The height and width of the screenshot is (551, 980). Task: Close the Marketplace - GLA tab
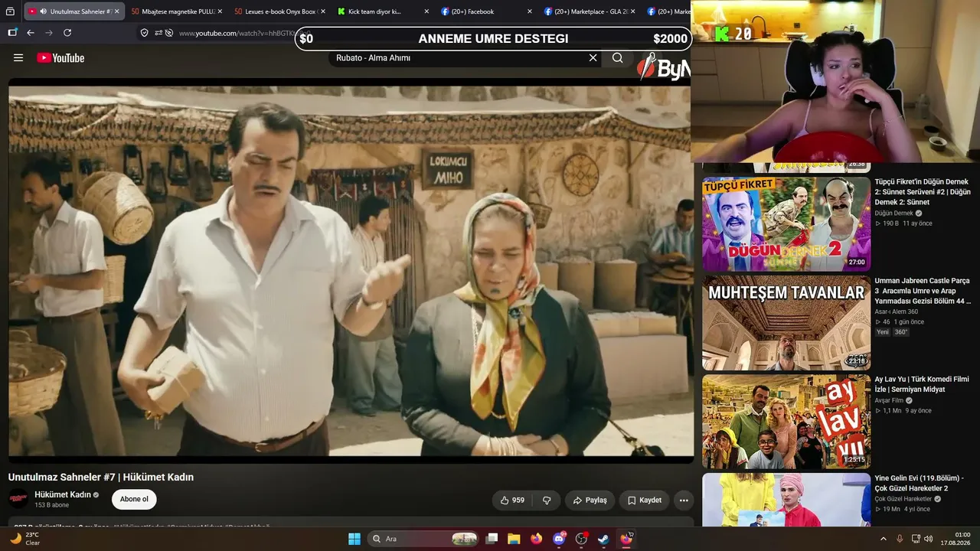pyautogui.click(x=632, y=11)
